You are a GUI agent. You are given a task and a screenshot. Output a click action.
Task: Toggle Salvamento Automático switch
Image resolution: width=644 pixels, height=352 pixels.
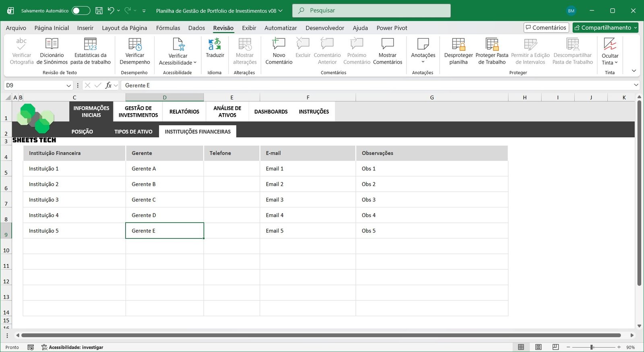coord(81,11)
